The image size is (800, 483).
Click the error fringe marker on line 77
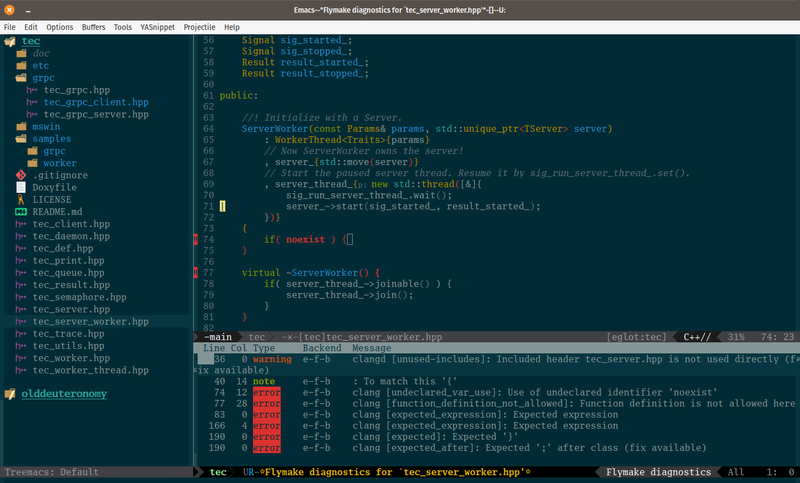(196, 273)
